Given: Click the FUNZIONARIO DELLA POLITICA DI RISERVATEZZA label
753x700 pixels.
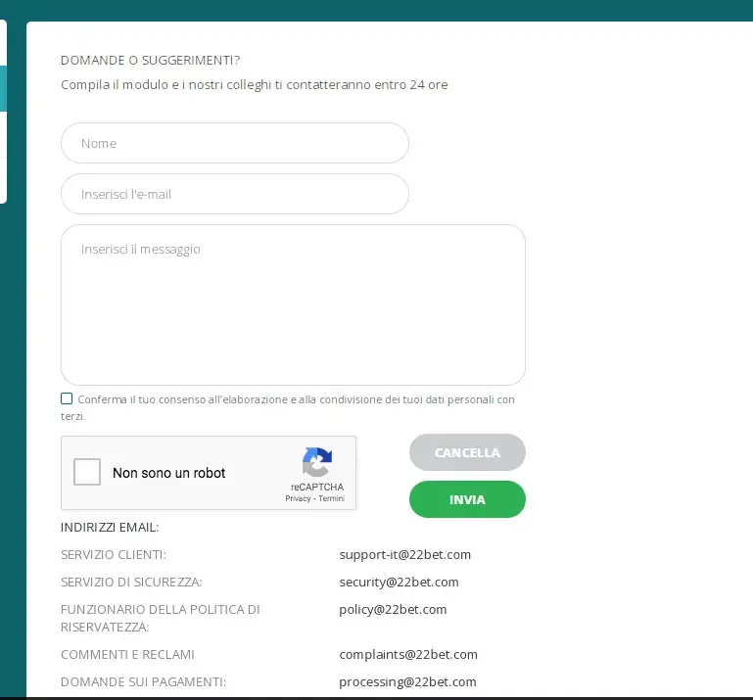Looking at the screenshot, I should (x=160, y=618).
